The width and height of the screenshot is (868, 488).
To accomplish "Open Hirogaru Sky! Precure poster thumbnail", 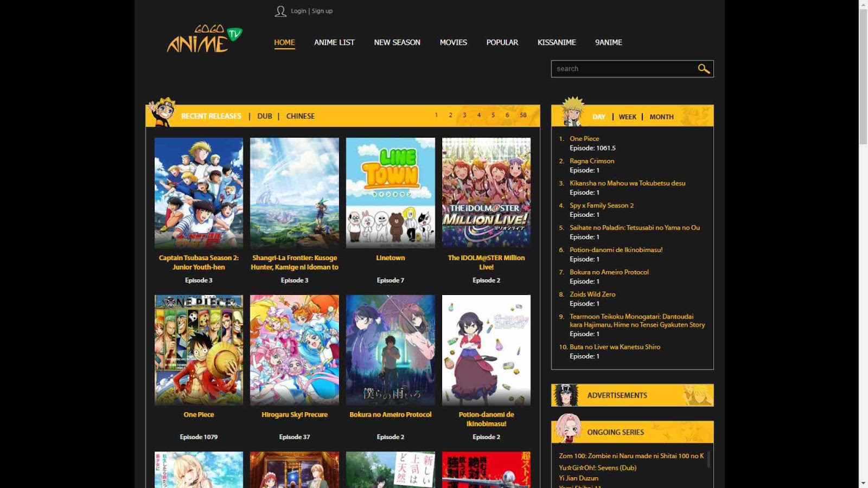I will point(295,350).
